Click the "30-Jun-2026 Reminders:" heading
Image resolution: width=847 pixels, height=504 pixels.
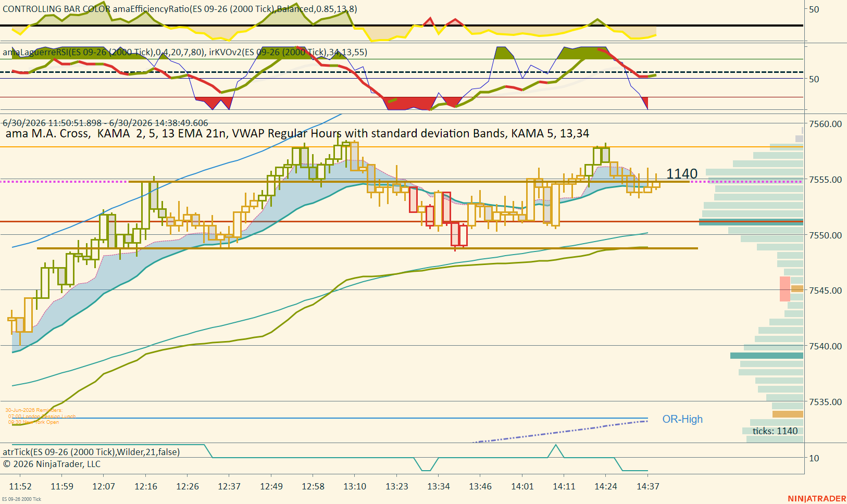tap(34, 410)
